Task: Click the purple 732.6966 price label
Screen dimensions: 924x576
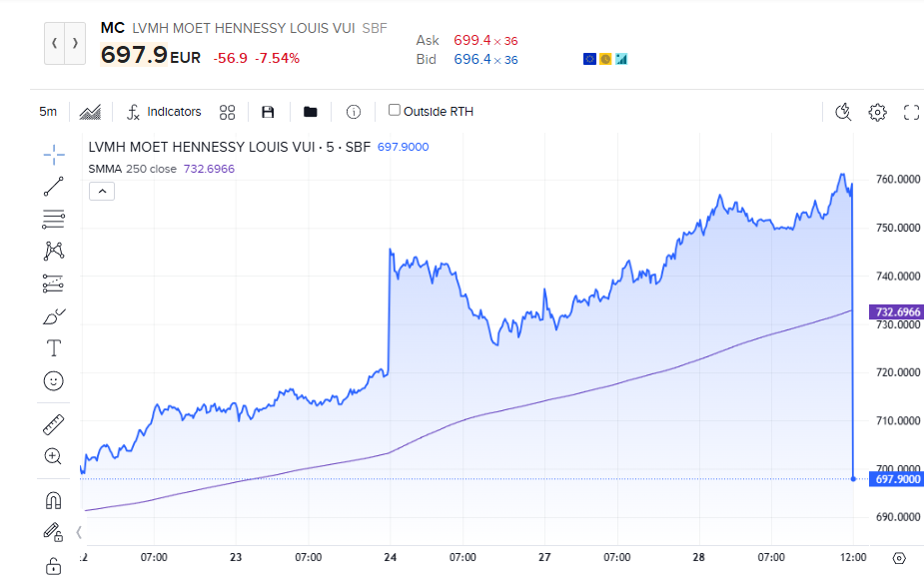Action: pos(896,312)
